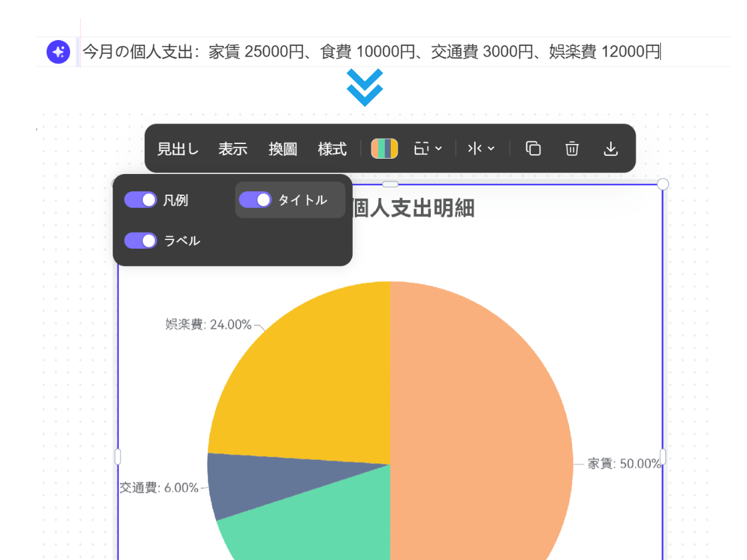Disable the ラベル labels toggle
Viewport: 747px width, 560px height.
pyautogui.click(x=141, y=241)
